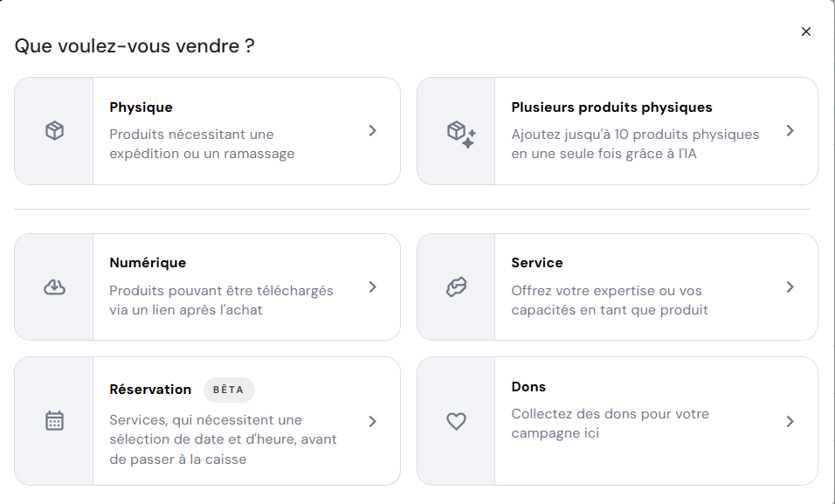Open the chevron on Plusieurs produits physiques
The height and width of the screenshot is (504, 835).
click(790, 130)
